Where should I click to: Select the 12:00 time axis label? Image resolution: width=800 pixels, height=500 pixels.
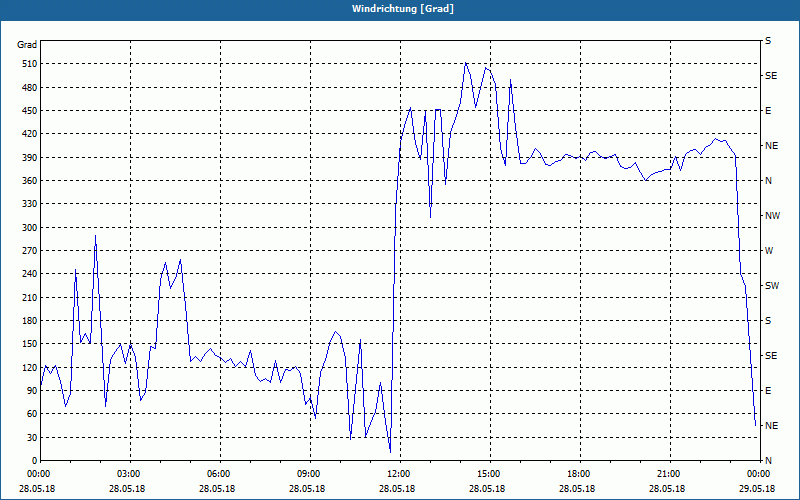[x=400, y=474]
